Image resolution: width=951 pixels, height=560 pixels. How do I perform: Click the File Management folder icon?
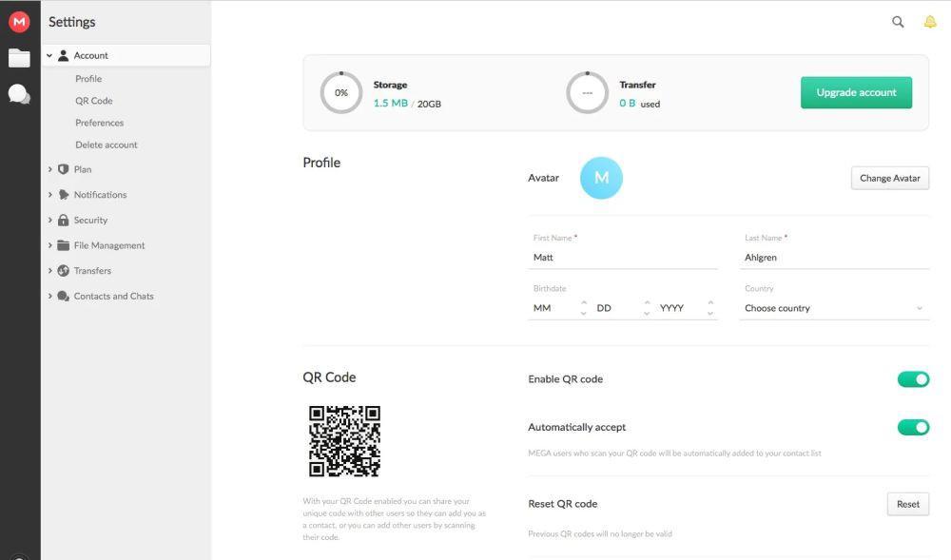point(63,245)
